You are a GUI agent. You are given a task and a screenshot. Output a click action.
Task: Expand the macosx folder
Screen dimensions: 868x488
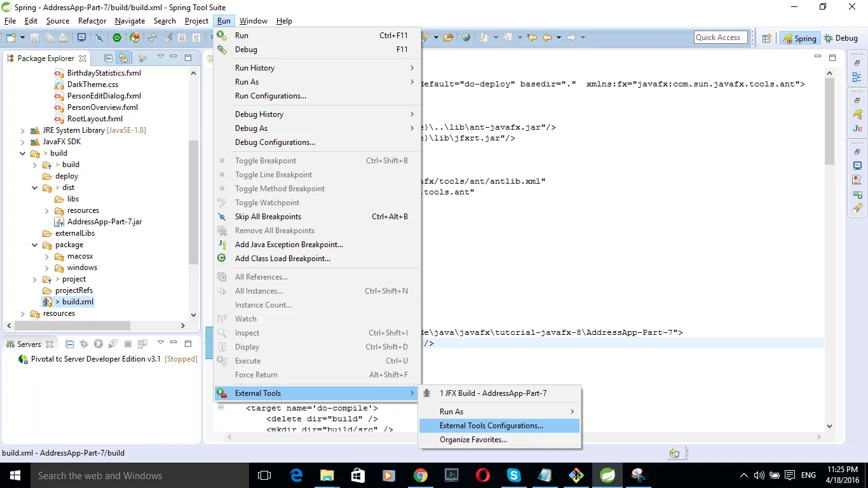47,256
